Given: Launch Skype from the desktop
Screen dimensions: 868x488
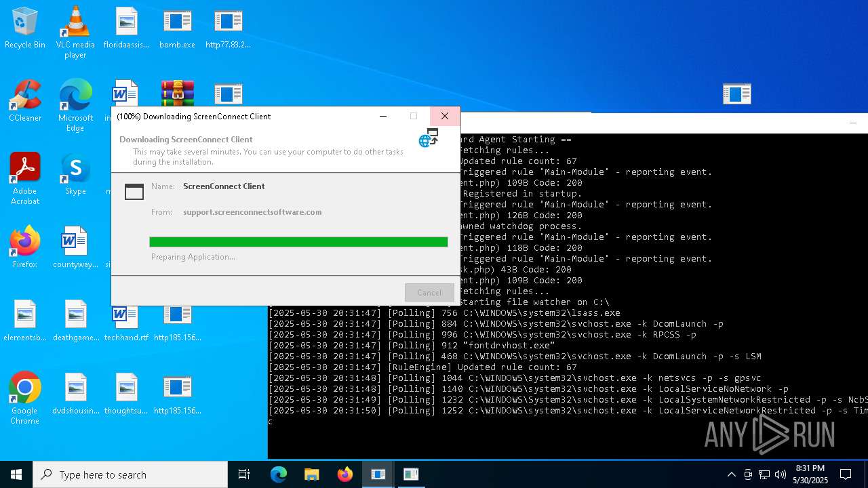Looking at the screenshot, I should pyautogui.click(x=75, y=175).
